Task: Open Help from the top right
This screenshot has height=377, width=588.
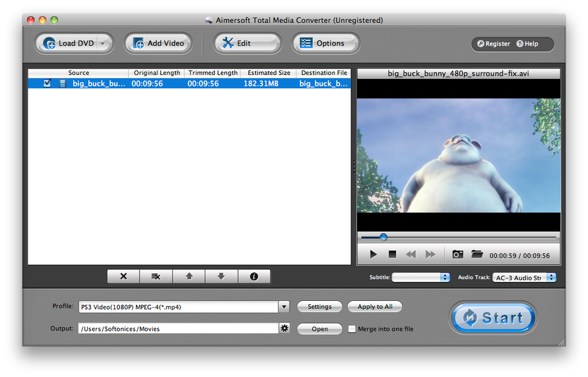Action: click(x=527, y=44)
